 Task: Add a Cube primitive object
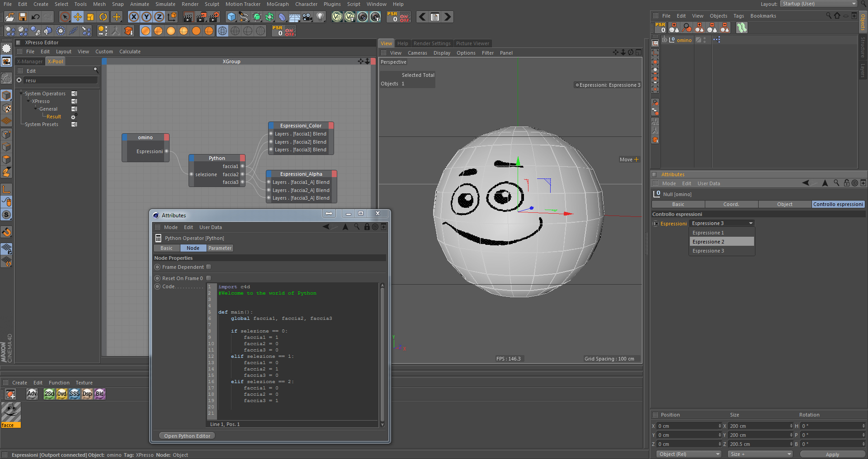tap(231, 17)
